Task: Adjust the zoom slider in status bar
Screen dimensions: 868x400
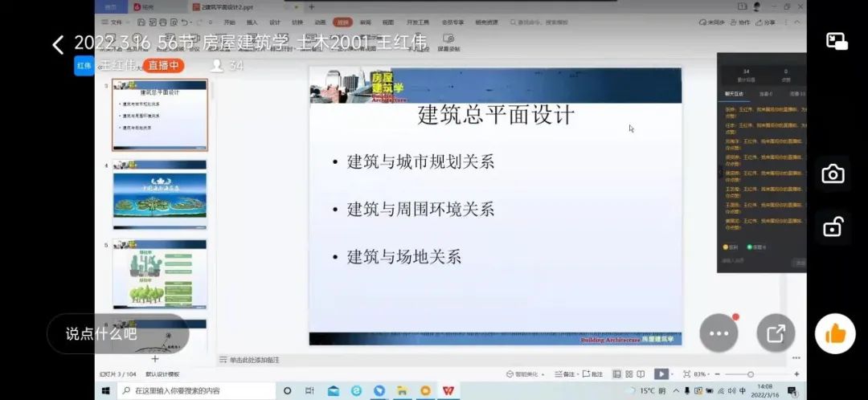Action: click(751, 373)
